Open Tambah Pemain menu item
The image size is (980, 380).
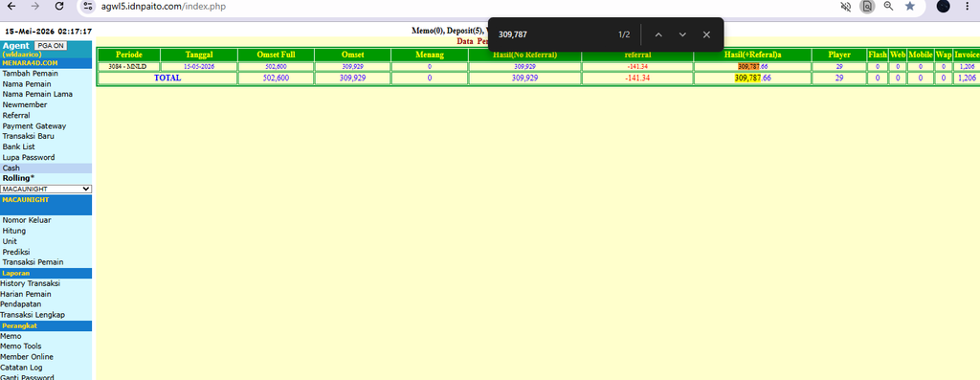[30, 73]
